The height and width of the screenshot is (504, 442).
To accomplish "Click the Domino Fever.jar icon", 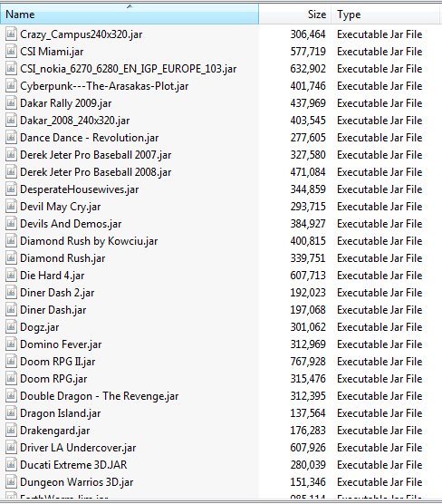I will coord(11,344).
